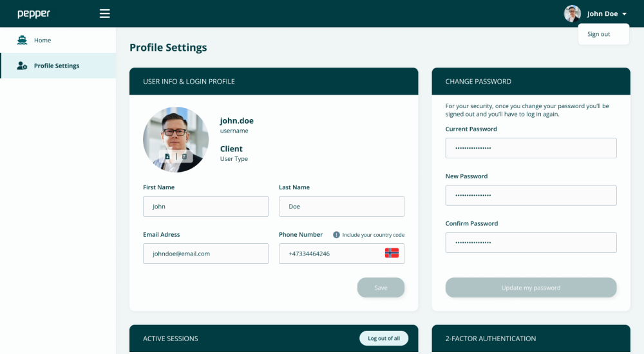Screen dimensions: 644x354
Task: Focus the Last Name field
Action: pyautogui.click(x=342, y=207)
